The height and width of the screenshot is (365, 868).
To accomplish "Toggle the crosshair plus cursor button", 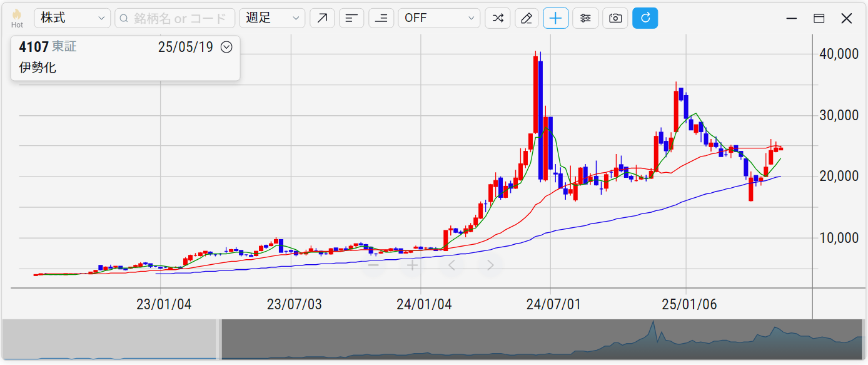I will point(555,18).
